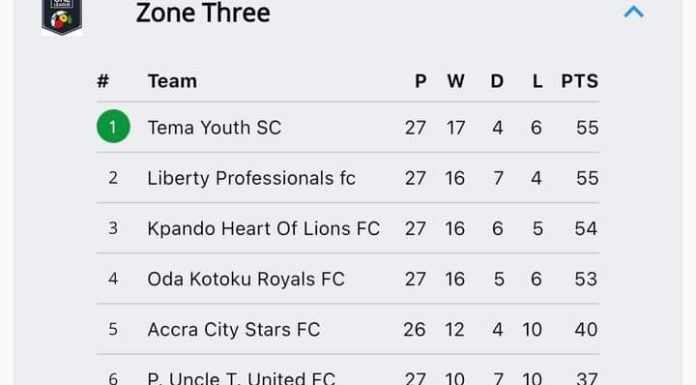Open Liberty Professionals fc team page
696x385 pixels.
[251, 179]
